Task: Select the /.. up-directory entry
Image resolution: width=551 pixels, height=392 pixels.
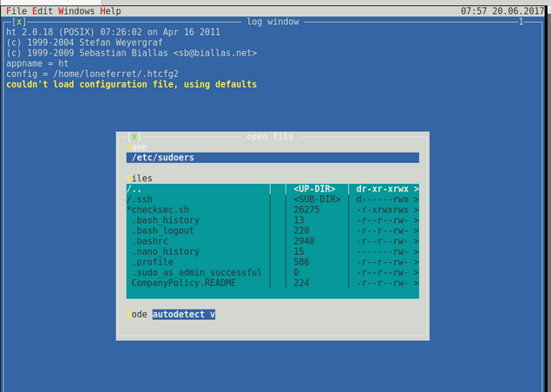Action: (197, 189)
